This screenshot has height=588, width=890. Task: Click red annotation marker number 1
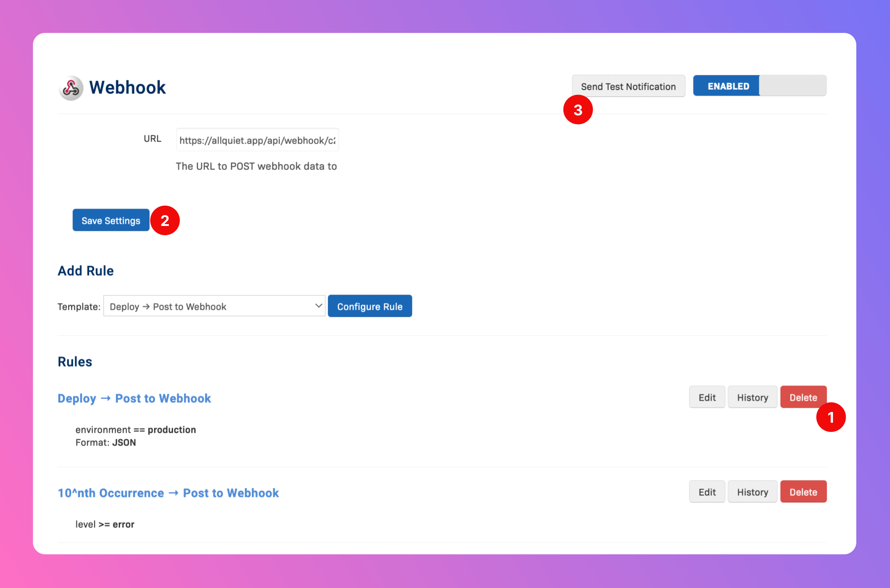[x=830, y=417]
